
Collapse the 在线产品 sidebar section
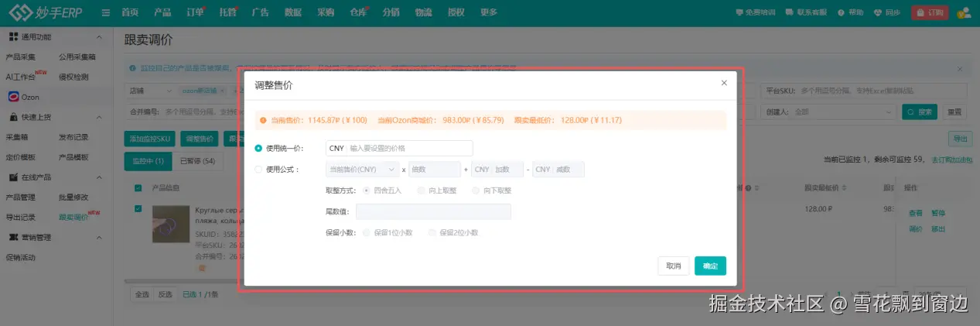99,177
